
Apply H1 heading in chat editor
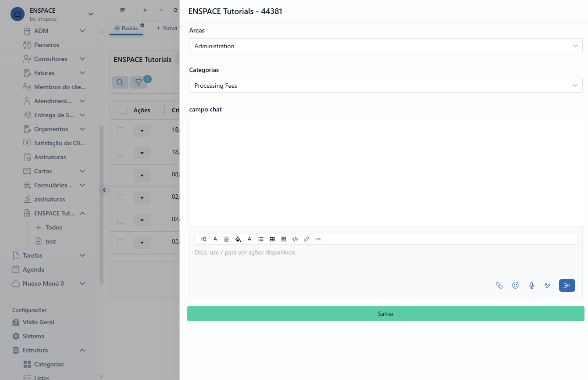click(x=203, y=239)
